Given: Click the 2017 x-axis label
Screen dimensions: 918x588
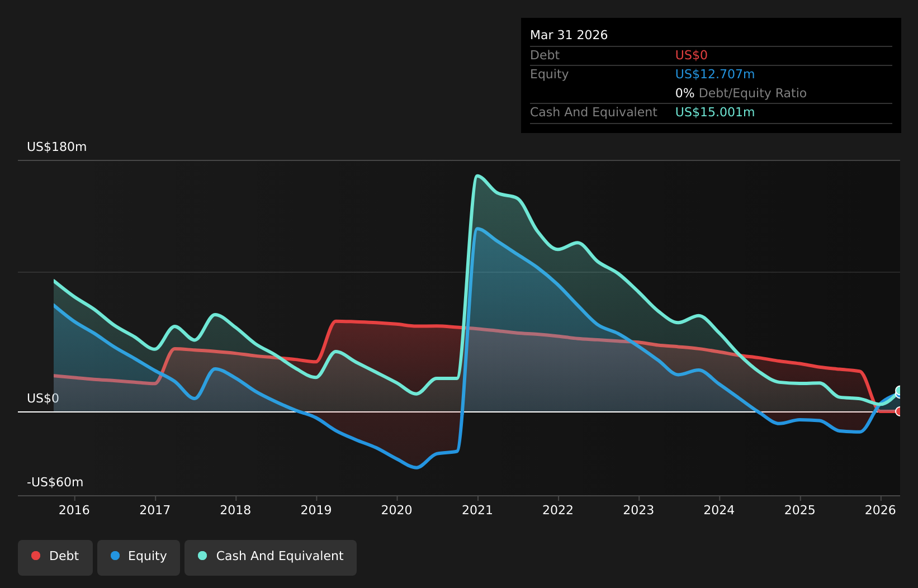Looking at the screenshot, I should (155, 510).
